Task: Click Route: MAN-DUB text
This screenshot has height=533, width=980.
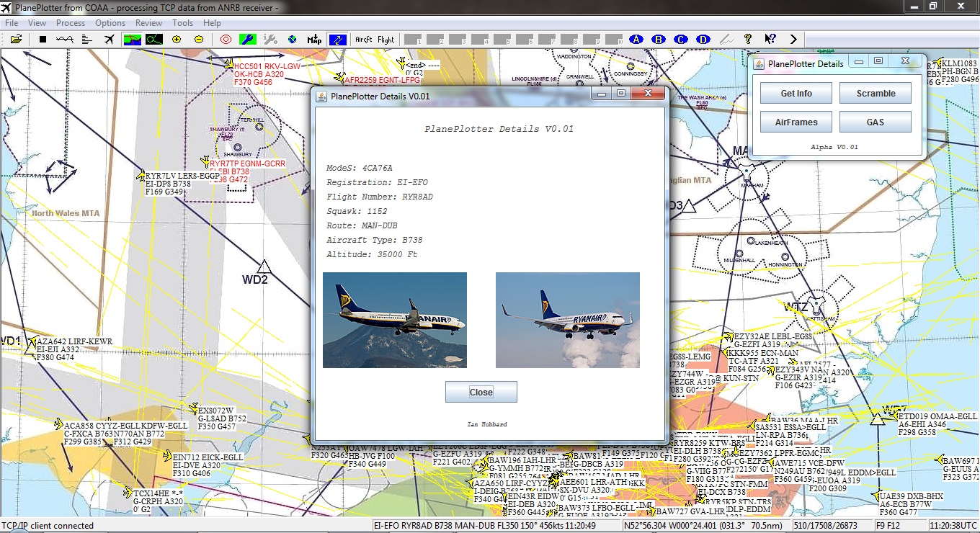Action: (362, 225)
